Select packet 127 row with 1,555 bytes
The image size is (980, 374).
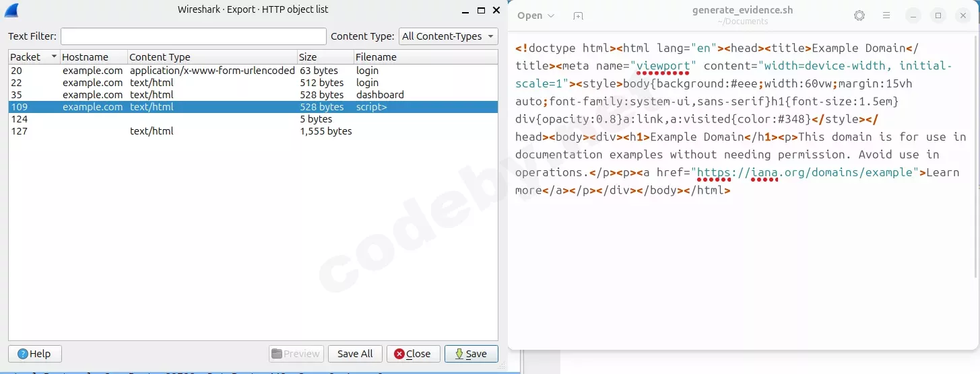(253, 131)
